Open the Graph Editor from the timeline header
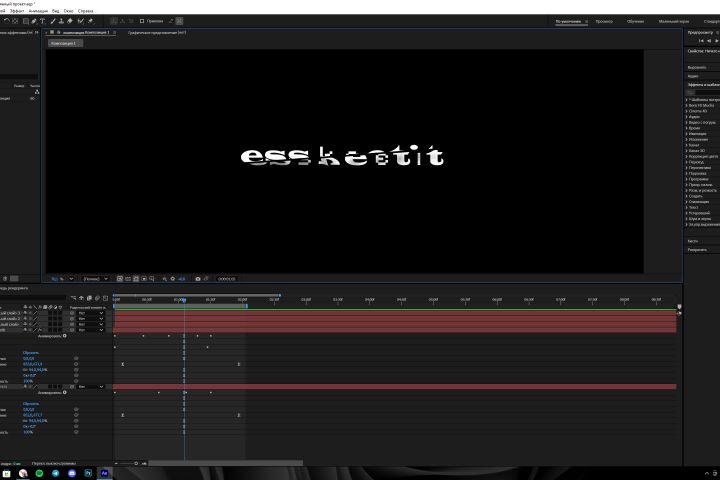The width and height of the screenshot is (720, 480). [x=105, y=298]
